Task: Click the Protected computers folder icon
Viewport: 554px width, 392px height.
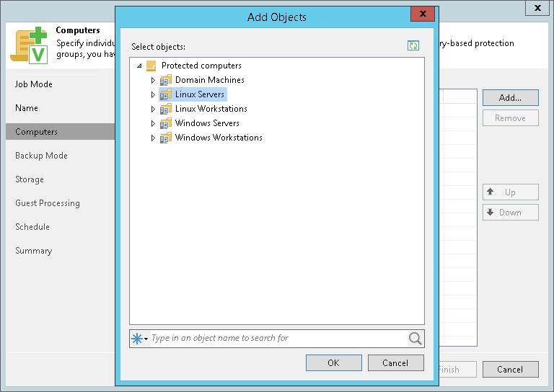Action: (x=151, y=66)
